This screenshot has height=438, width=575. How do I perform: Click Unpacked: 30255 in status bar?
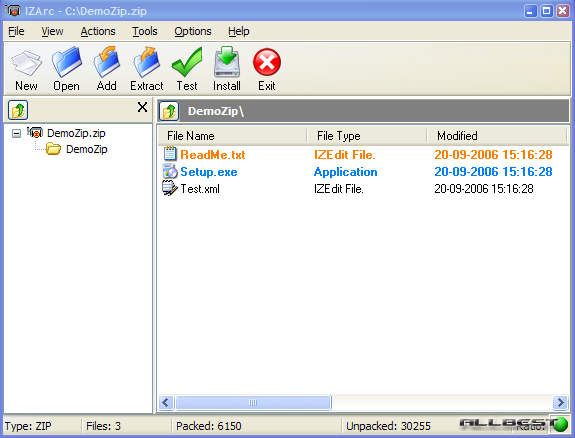pyautogui.click(x=388, y=426)
